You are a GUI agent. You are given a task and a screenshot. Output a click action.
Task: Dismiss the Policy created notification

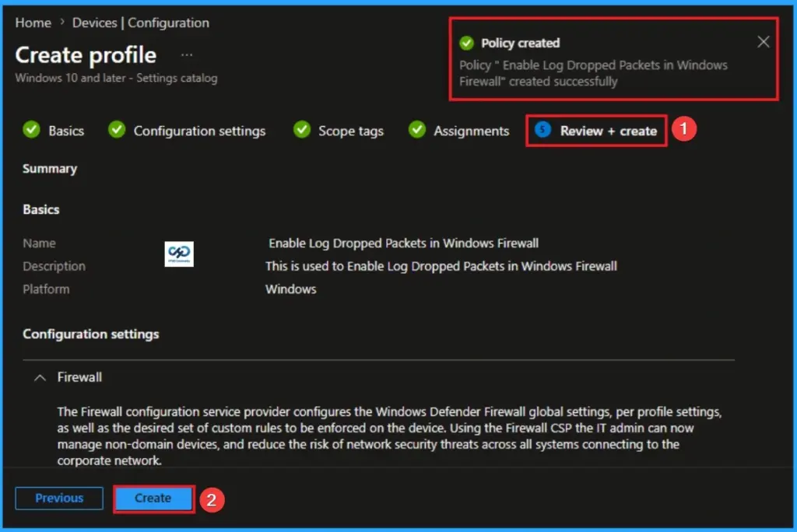pyautogui.click(x=763, y=41)
